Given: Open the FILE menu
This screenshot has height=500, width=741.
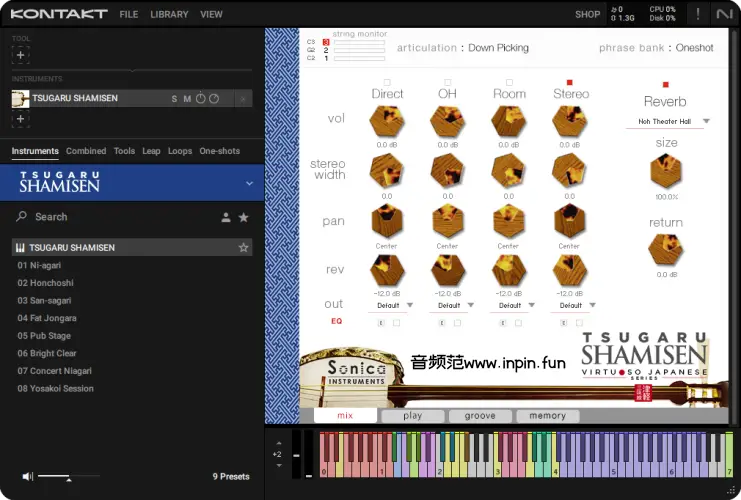Looking at the screenshot, I should click(x=129, y=15).
